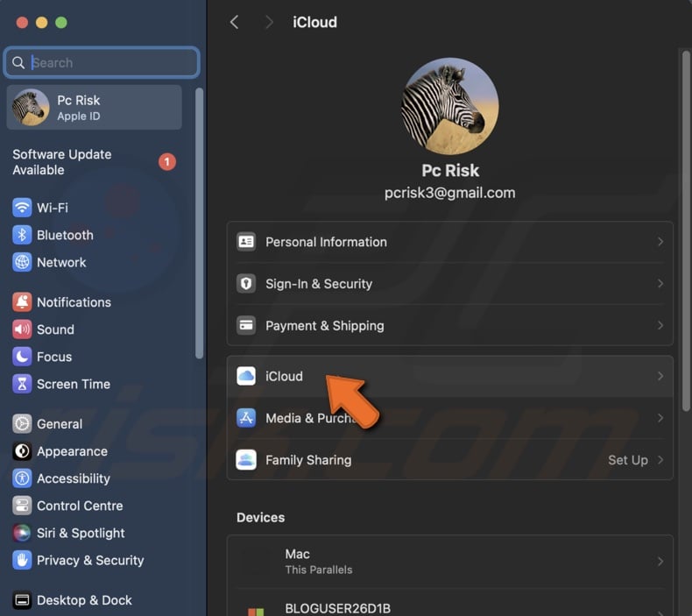692x616 pixels.
Task: Click the yellow minimize window button
Action: coord(41,22)
